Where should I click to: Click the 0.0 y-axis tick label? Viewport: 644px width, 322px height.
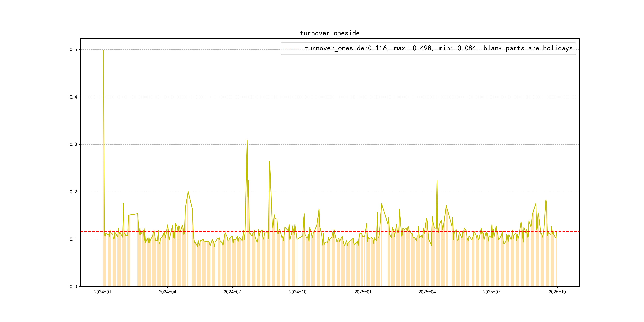point(73,286)
